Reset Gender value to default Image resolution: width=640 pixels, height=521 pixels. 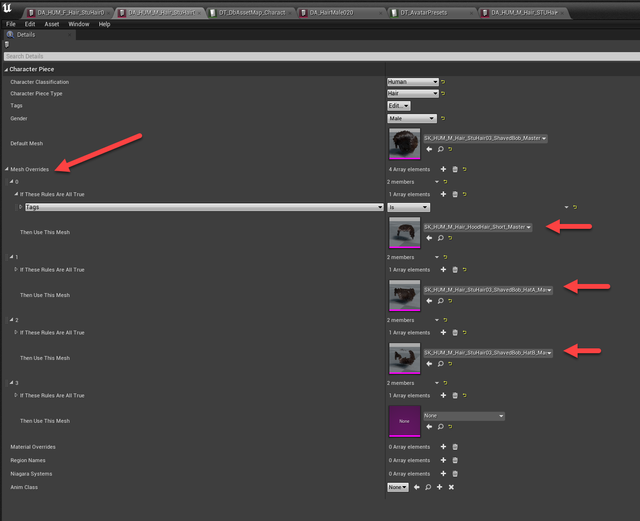tap(443, 118)
